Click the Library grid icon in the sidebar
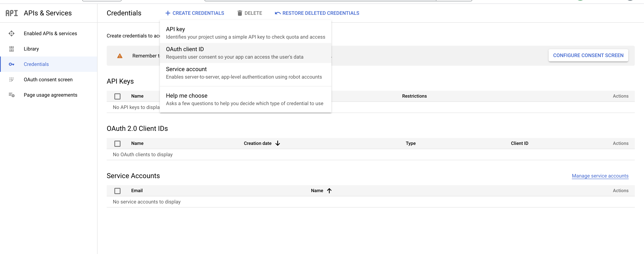 pos(12,49)
